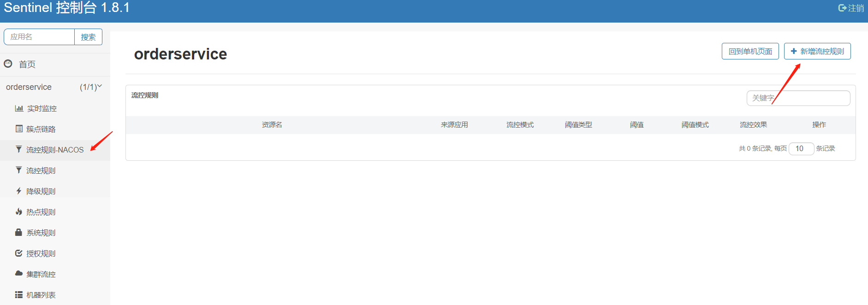The image size is (868, 305).
Task: Click the records-per-page field showing 10
Action: (801, 148)
